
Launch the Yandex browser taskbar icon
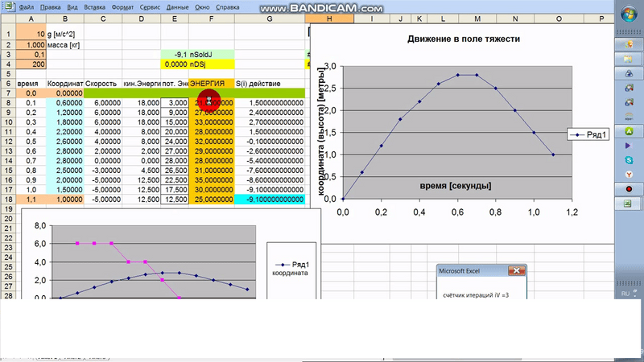tap(629, 175)
